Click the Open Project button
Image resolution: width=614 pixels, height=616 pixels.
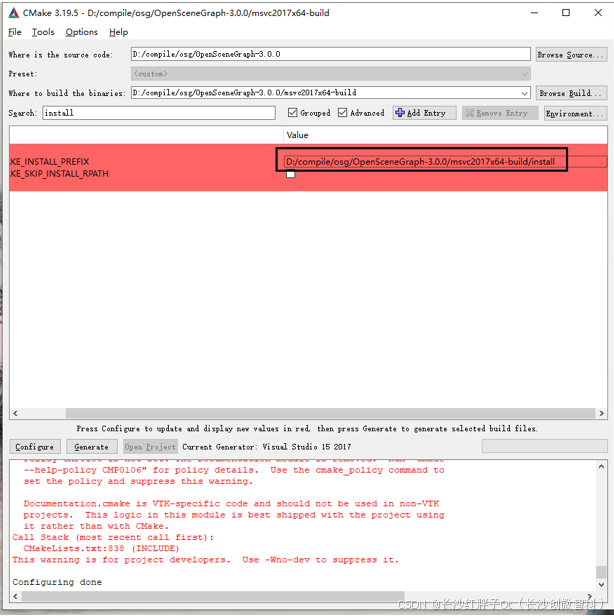point(150,447)
